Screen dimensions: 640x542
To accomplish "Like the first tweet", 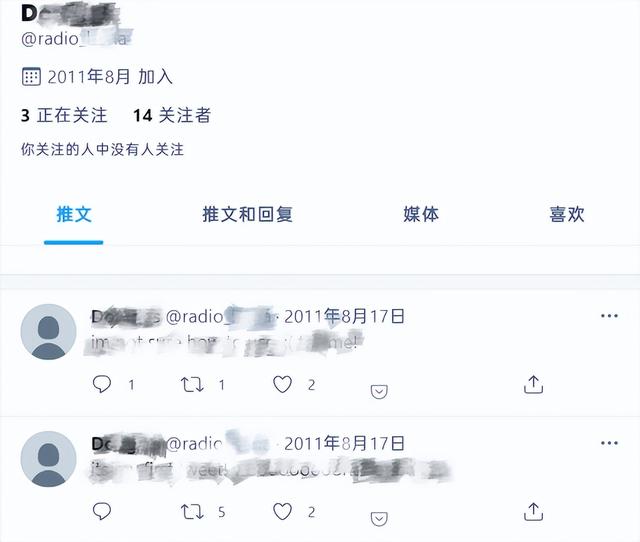I will [x=282, y=384].
